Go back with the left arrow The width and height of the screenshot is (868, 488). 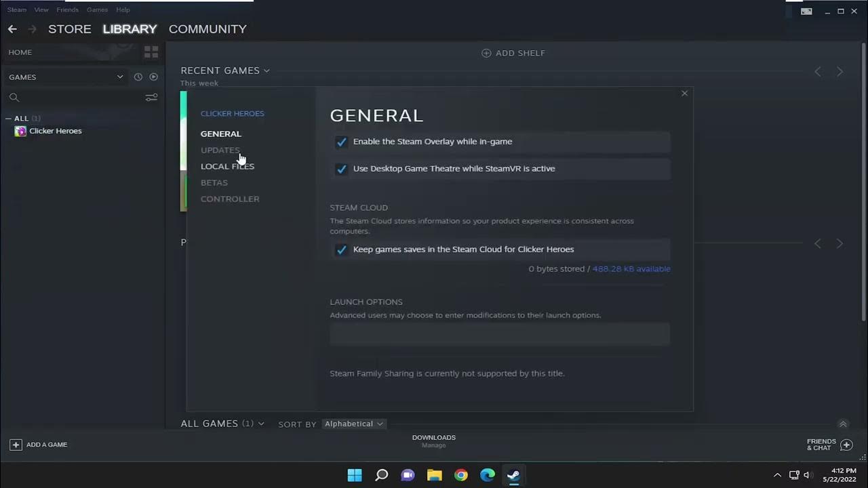coord(12,29)
